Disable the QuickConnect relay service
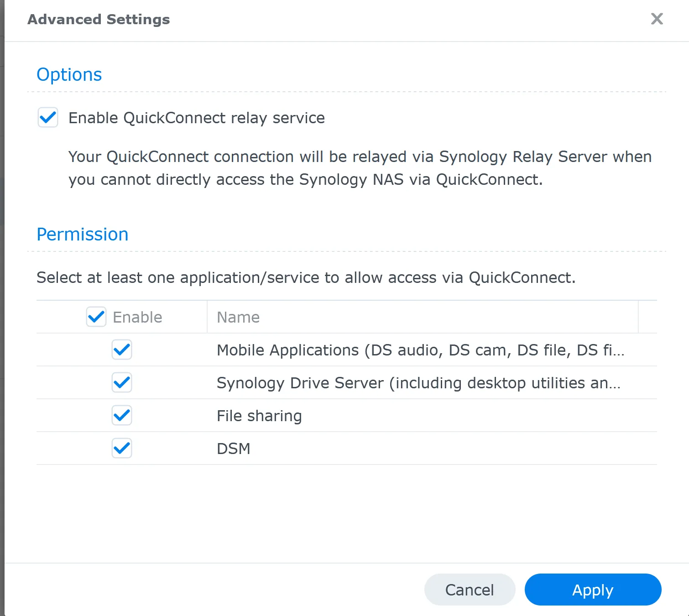This screenshot has height=616, width=689. [47, 118]
